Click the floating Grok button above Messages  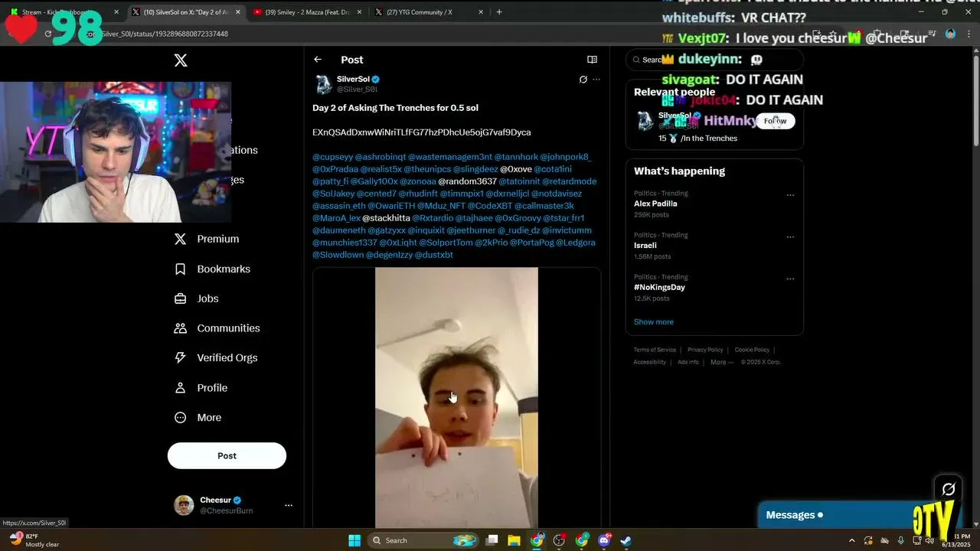[x=949, y=489]
